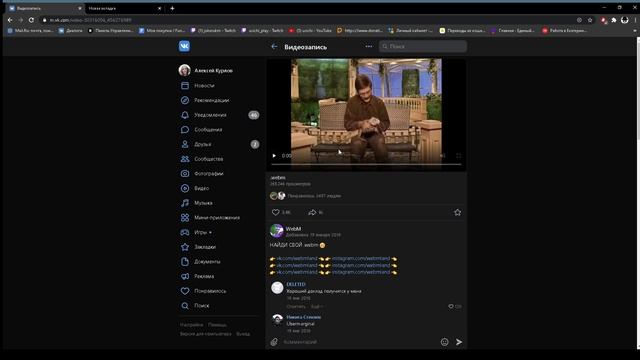Click the attachment paperclip icon

pos(274,342)
